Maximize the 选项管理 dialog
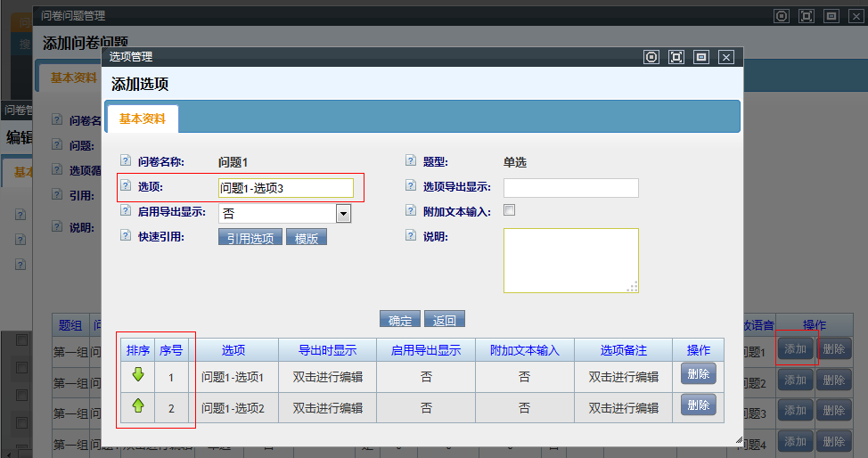This screenshot has width=868, height=458. point(676,57)
